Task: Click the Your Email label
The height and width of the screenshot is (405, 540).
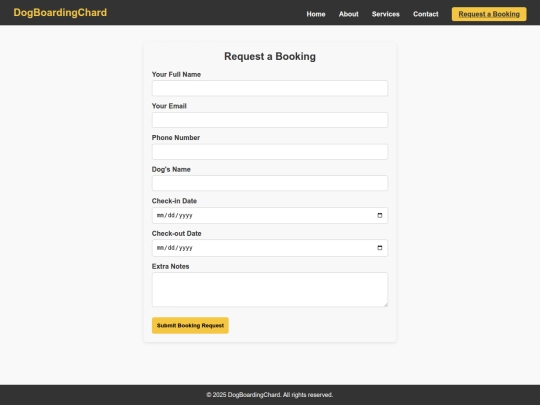Action: [169, 106]
